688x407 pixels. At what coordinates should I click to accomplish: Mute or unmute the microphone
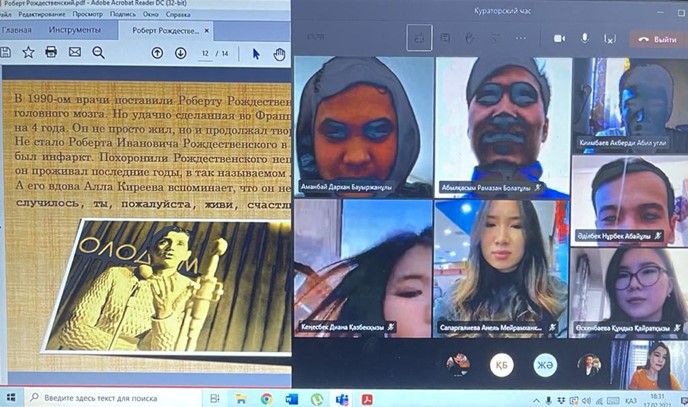pos(585,38)
